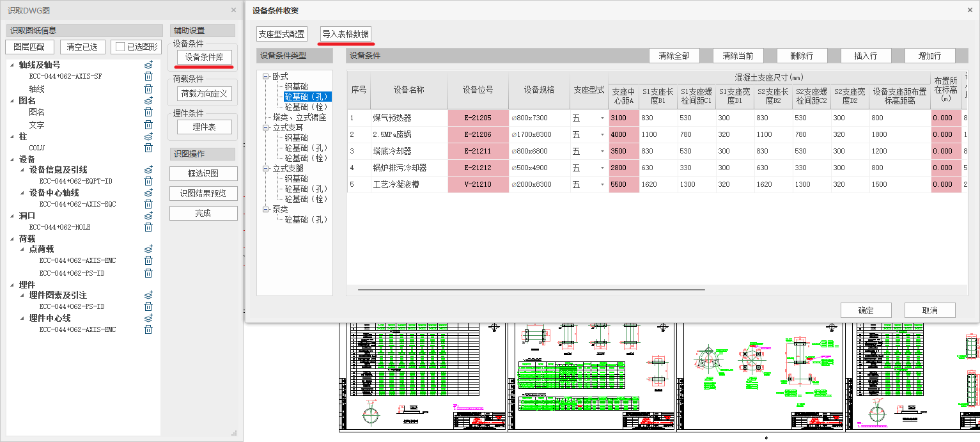This screenshot has width=980, height=442.
Task: Delete the 文字 layer entry
Action: 148,125
